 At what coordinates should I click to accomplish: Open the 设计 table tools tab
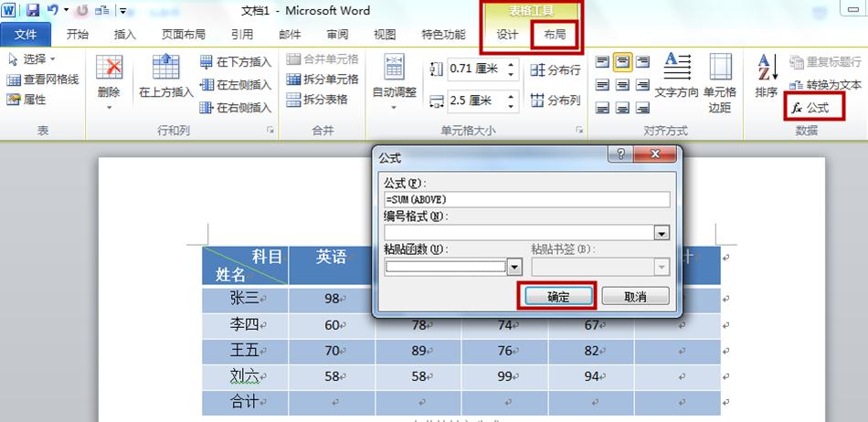507,35
